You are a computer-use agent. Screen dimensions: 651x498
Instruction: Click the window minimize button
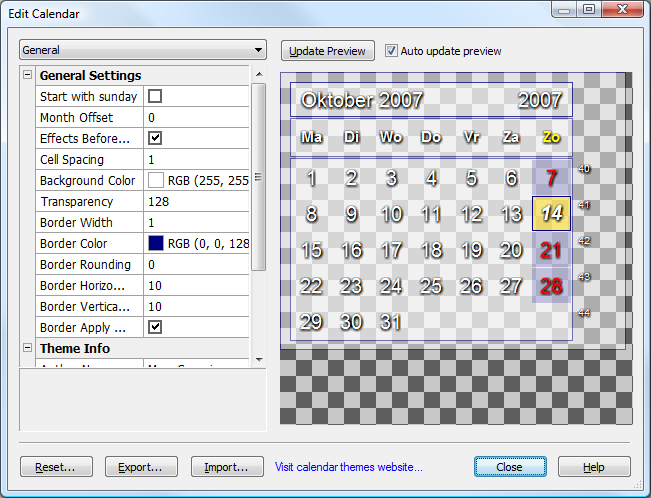[565, 9]
